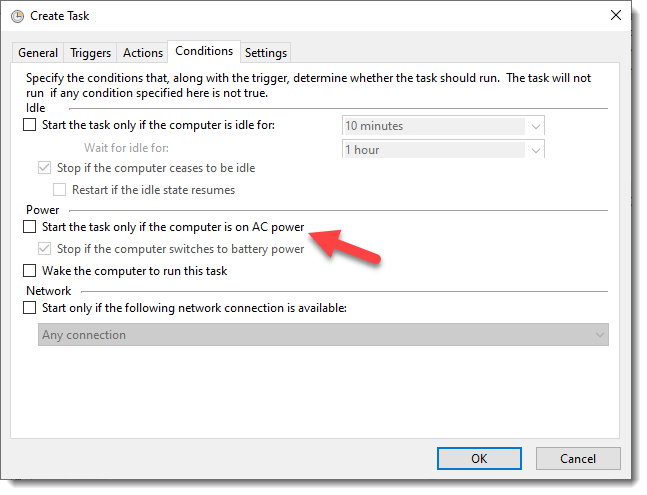Confirm with the OK button
647x495 pixels.
[479, 459]
